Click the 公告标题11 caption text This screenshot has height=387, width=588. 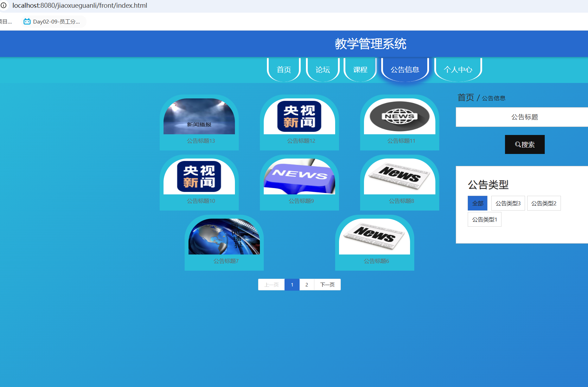(401, 141)
